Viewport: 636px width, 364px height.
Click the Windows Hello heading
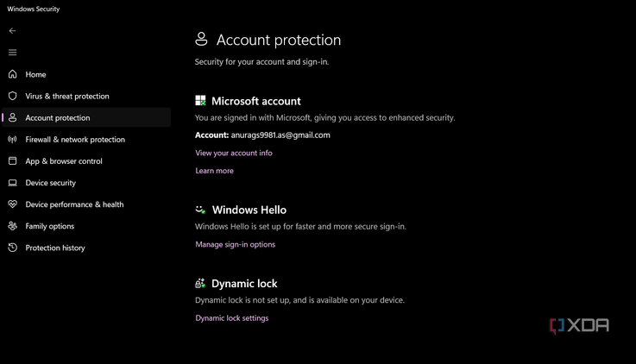pos(249,210)
